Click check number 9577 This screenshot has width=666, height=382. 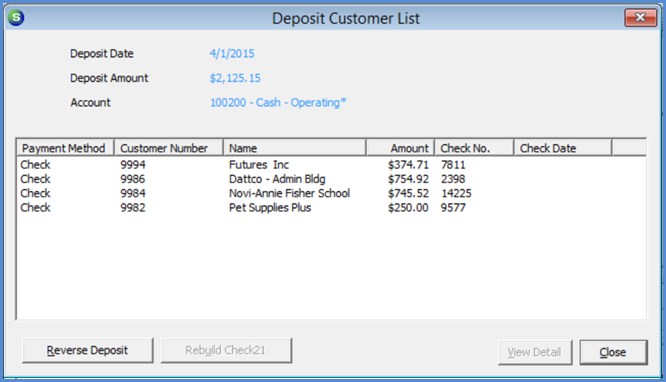click(x=453, y=208)
